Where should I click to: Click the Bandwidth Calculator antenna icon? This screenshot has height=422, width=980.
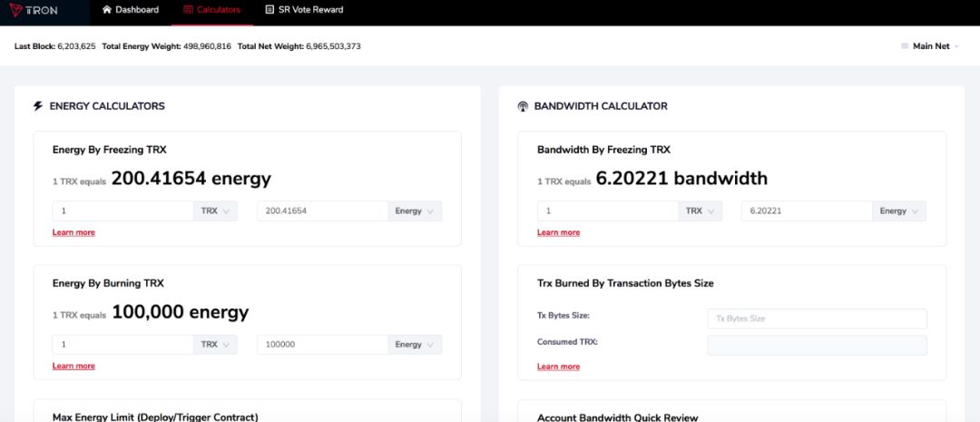[x=523, y=106]
